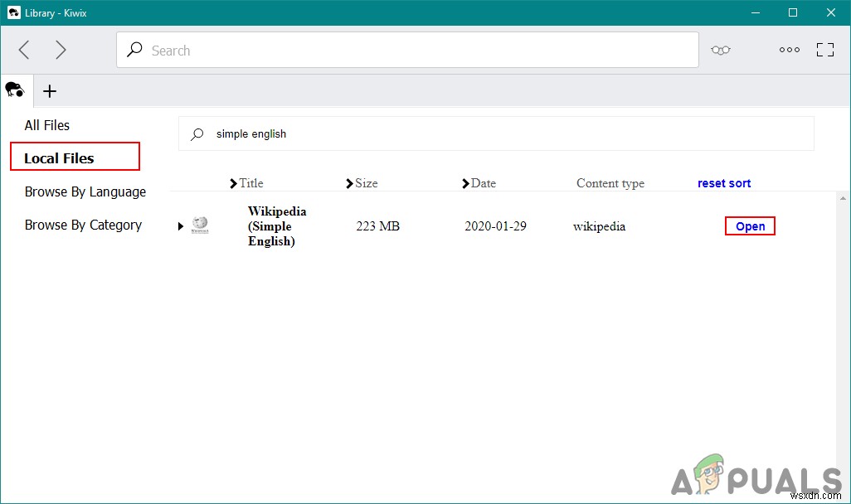Open a new tab with the plus icon
Screen dimensions: 851x504
point(49,91)
